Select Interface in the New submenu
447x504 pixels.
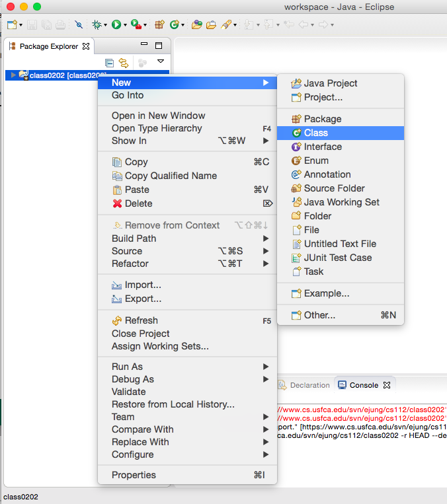[341, 147]
